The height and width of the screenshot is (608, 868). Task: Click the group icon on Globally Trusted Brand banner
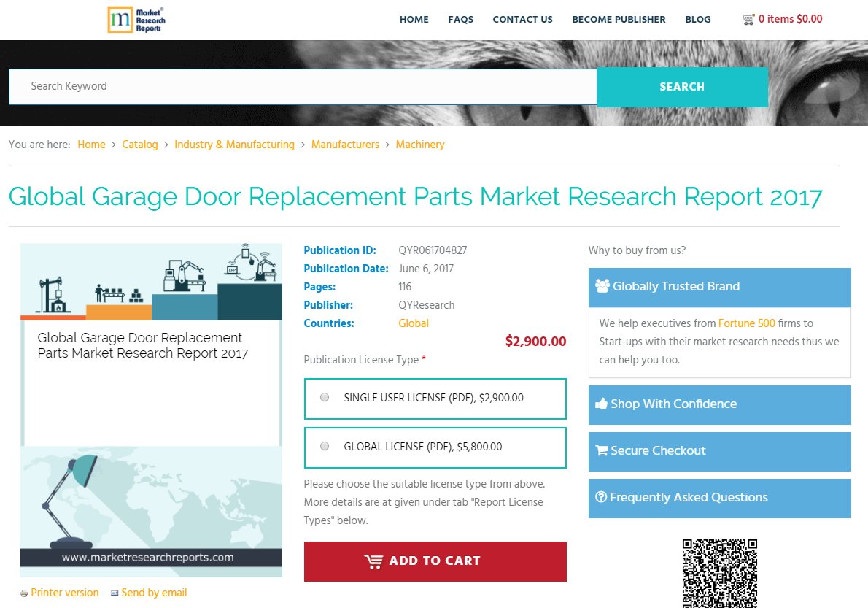602,286
